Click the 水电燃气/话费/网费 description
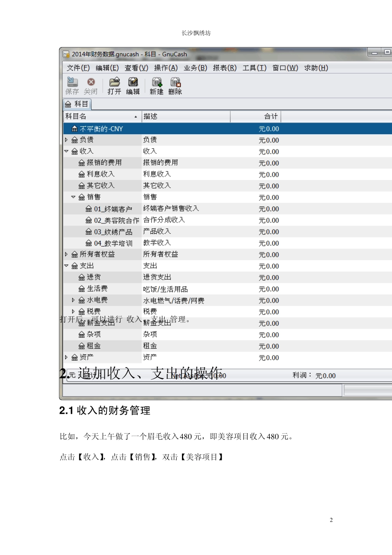This screenshot has height=555, width=392. (174, 301)
